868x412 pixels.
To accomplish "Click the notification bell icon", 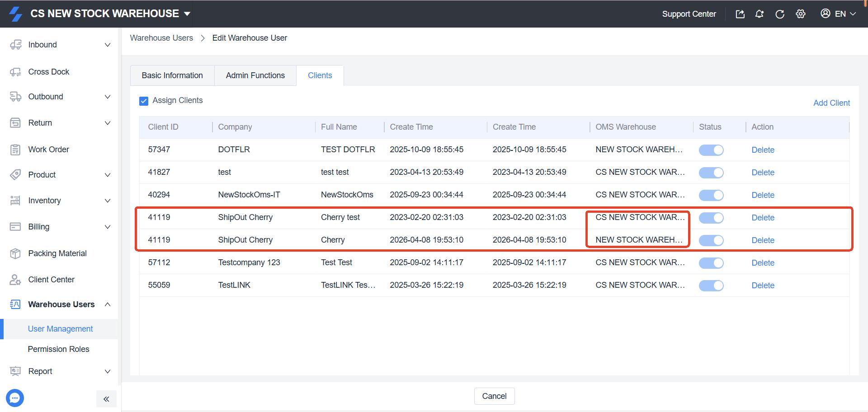I will 759,14.
